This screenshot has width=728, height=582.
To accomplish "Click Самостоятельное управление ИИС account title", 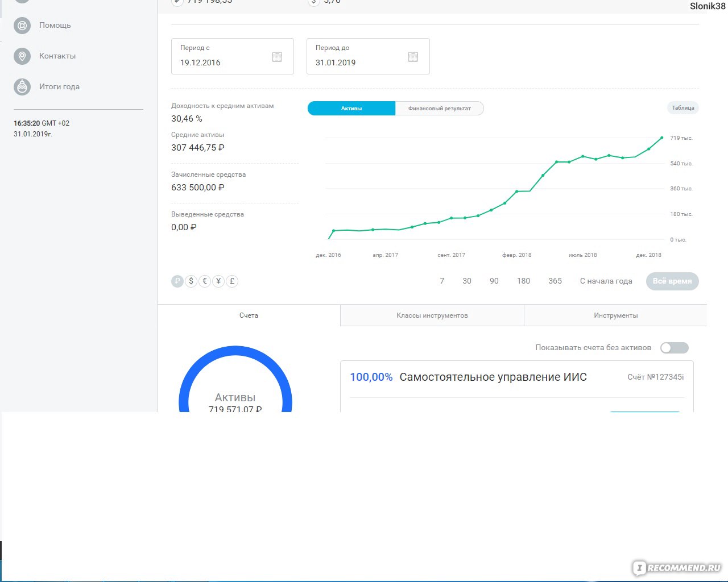I will point(493,377).
